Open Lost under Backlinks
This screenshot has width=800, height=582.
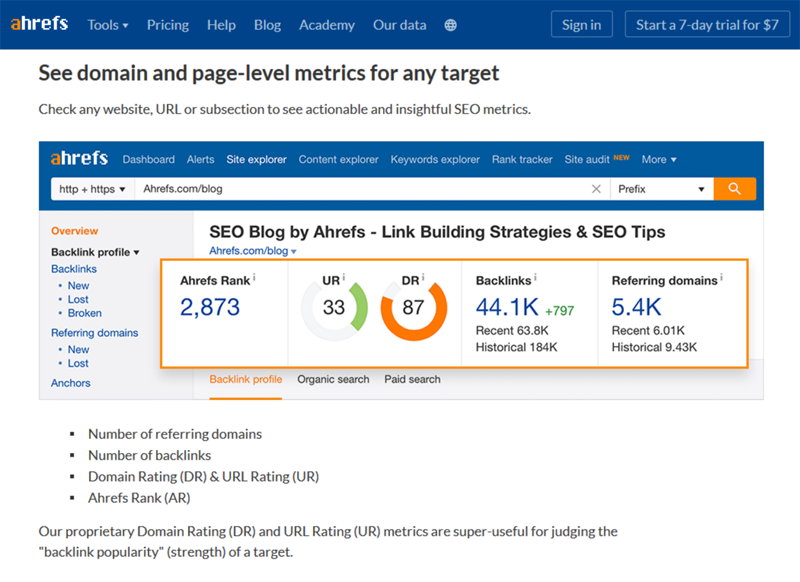pos(78,299)
